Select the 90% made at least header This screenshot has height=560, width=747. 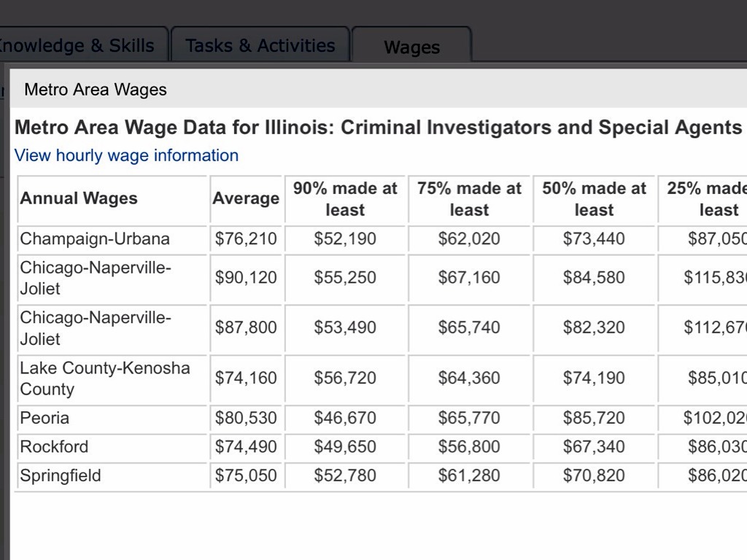(345, 199)
